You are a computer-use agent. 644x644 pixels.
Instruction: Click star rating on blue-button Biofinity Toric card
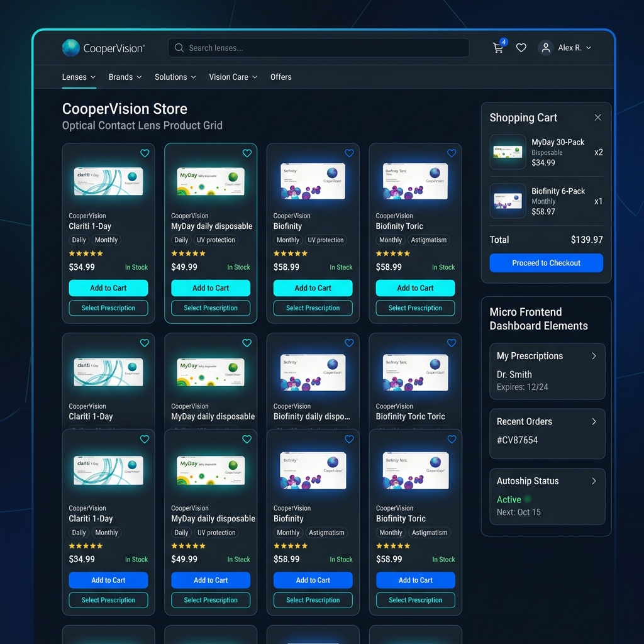[393, 546]
